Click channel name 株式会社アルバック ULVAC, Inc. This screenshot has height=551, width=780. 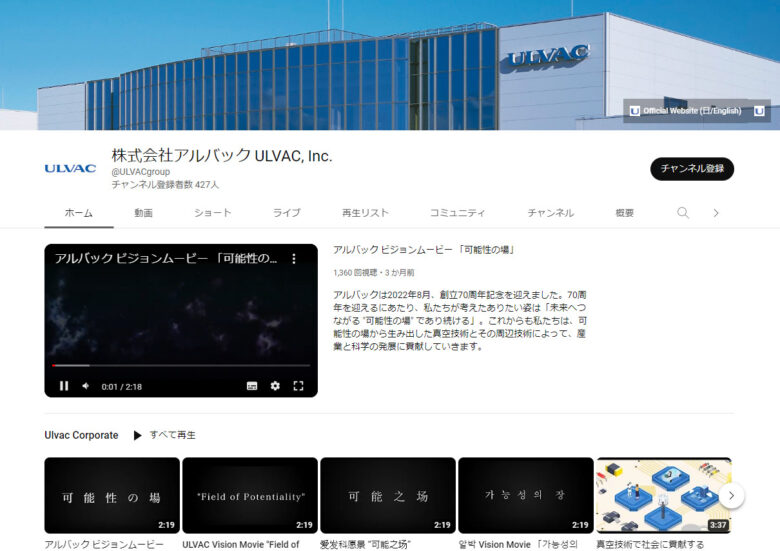(221, 156)
